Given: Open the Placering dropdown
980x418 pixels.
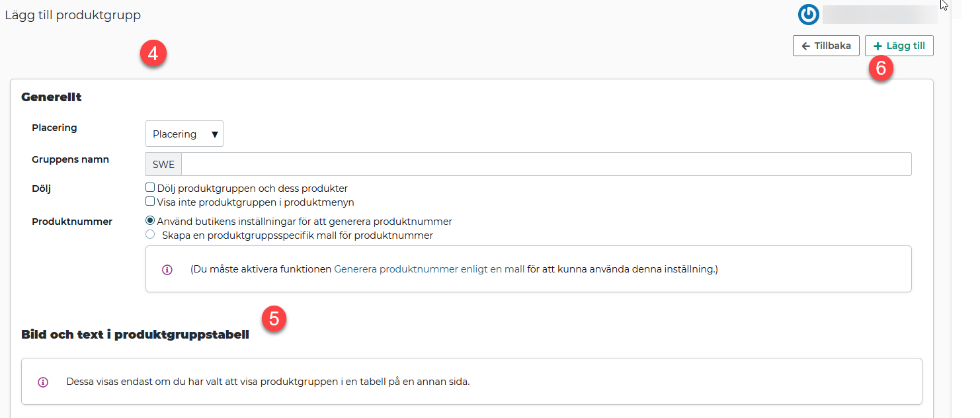Looking at the screenshot, I should coord(184,134).
